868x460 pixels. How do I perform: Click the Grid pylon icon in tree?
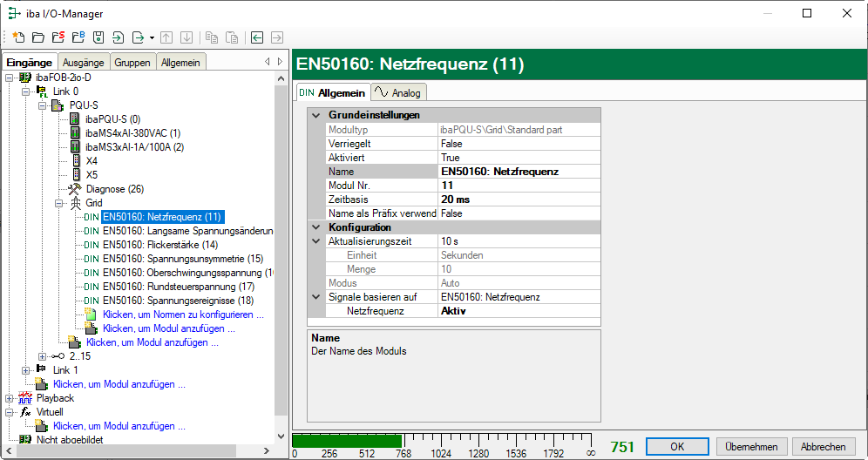[x=75, y=203]
